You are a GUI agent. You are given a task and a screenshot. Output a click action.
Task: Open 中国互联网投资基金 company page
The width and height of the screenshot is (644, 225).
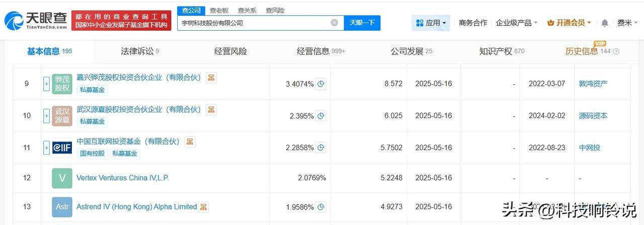[128, 142]
